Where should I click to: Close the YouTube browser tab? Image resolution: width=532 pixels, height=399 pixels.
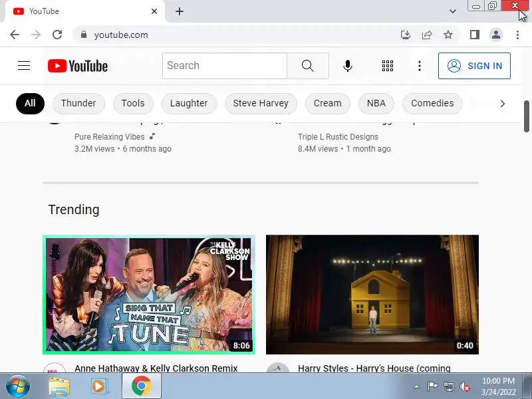point(154,11)
